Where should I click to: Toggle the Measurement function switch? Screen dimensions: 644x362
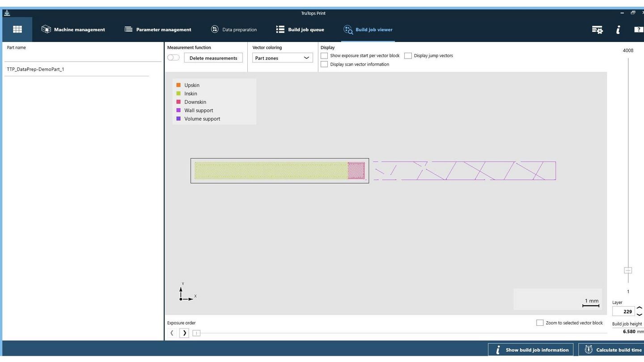[173, 58]
